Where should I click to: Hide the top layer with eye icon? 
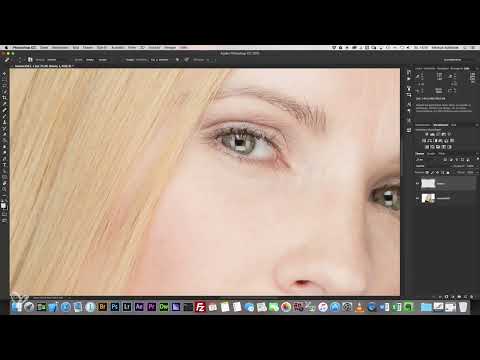(x=417, y=183)
